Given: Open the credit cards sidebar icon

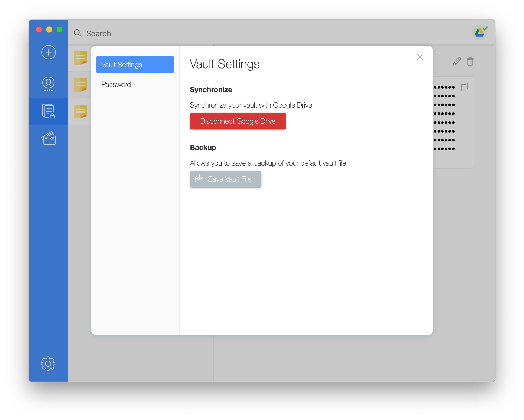Looking at the screenshot, I should (x=49, y=138).
